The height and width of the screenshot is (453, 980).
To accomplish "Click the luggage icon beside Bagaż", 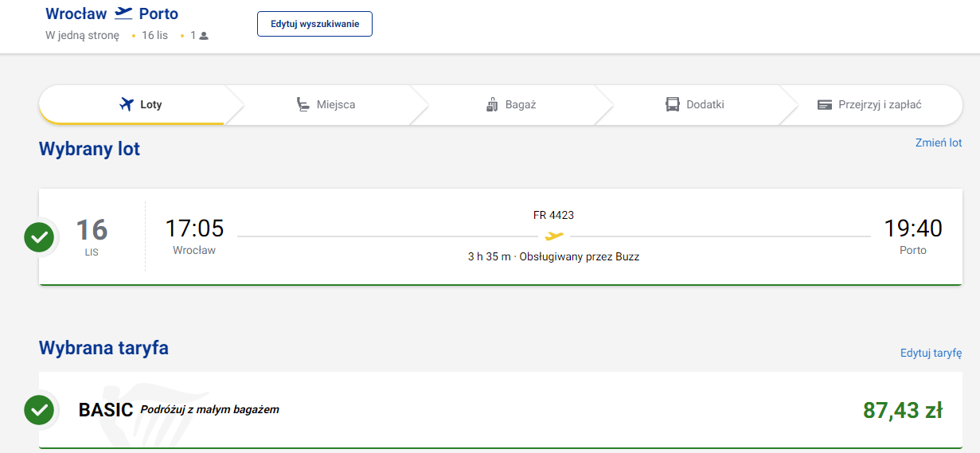I will [491, 104].
